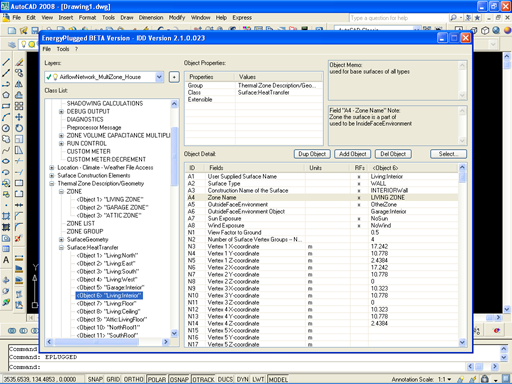Select the Copy modify tool
This screenshot has width=512, height=384.
click(x=19, y=73)
